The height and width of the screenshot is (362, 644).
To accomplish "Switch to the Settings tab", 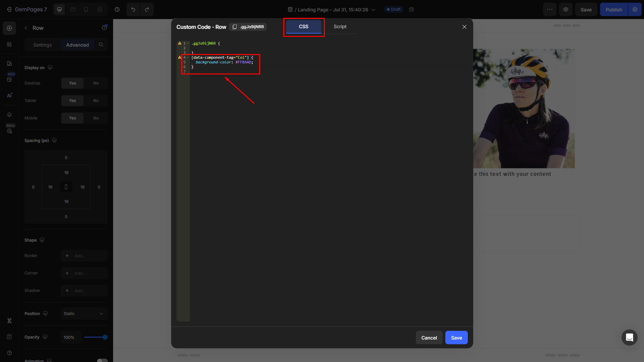I will 43,45.
